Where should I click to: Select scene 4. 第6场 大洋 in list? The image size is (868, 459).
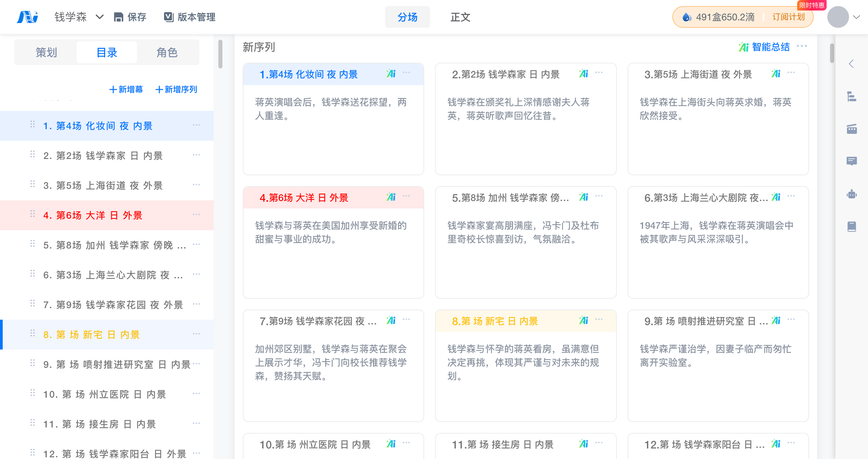(x=107, y=215)
